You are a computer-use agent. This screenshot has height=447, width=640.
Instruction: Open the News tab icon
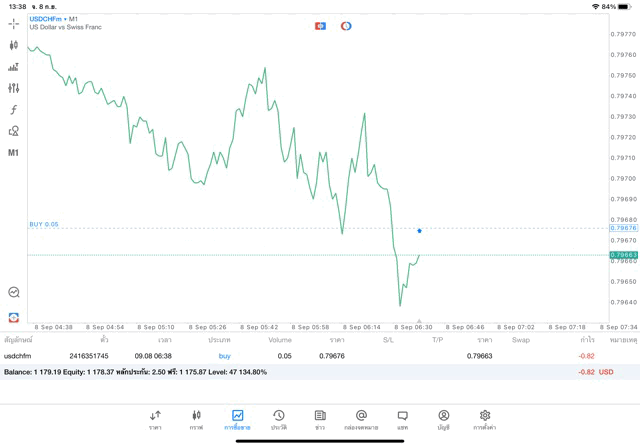[x=319, y=418]
